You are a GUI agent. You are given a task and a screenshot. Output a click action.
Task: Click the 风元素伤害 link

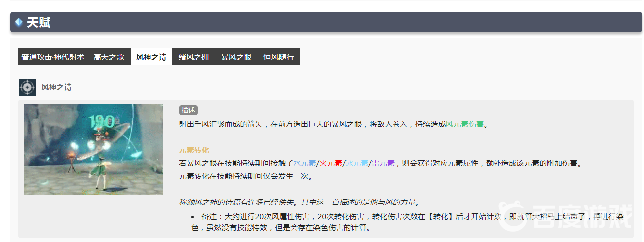pos(464,124)
